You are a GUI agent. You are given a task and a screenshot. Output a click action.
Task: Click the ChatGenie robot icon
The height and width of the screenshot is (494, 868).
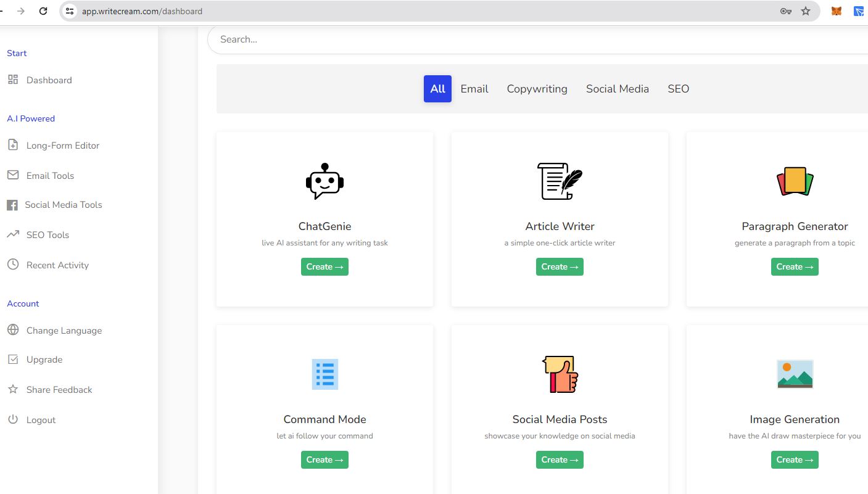click(x=324, y=181)
